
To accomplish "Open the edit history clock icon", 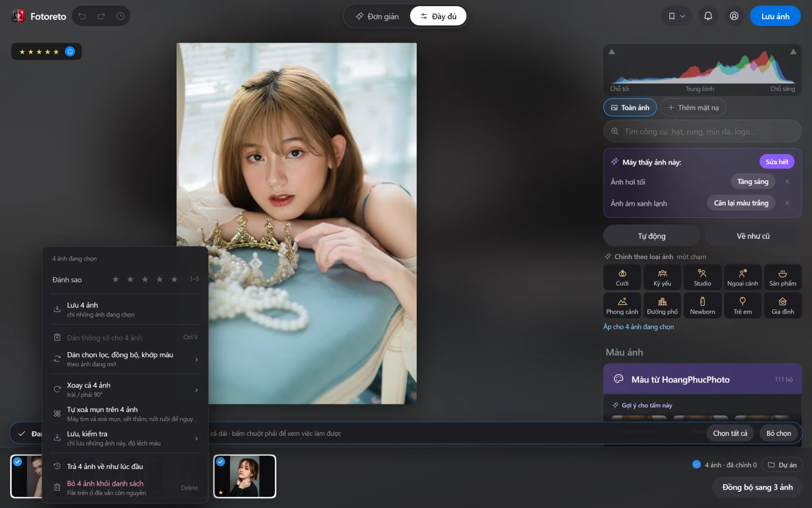I will [x=120, y=16].
